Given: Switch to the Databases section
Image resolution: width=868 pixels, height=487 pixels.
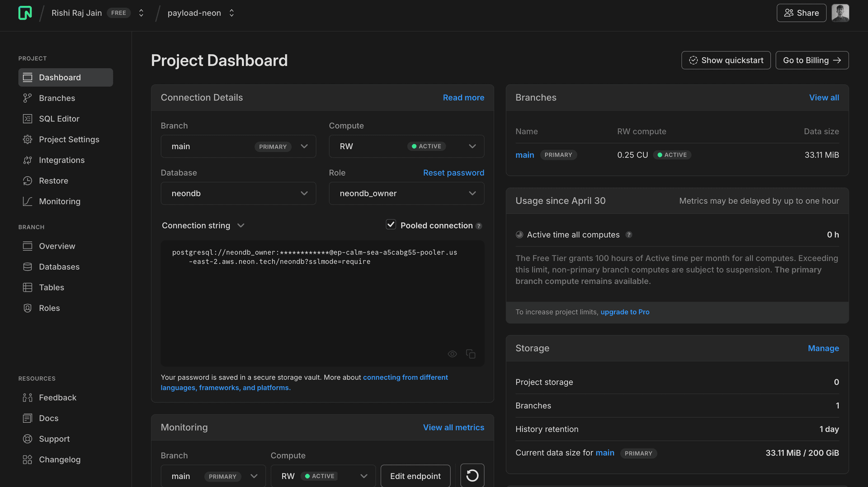Looking at the screenshot, I should pyautogui.click(x=59, y=267).
